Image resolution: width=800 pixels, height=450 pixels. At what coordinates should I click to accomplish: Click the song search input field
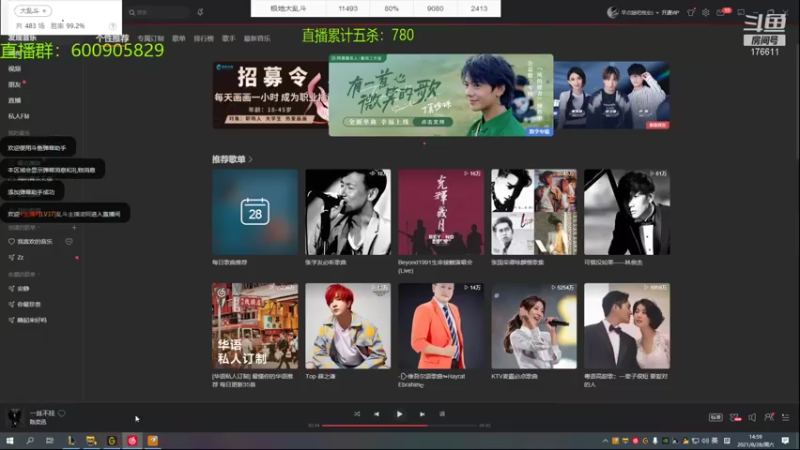(158, 12)
